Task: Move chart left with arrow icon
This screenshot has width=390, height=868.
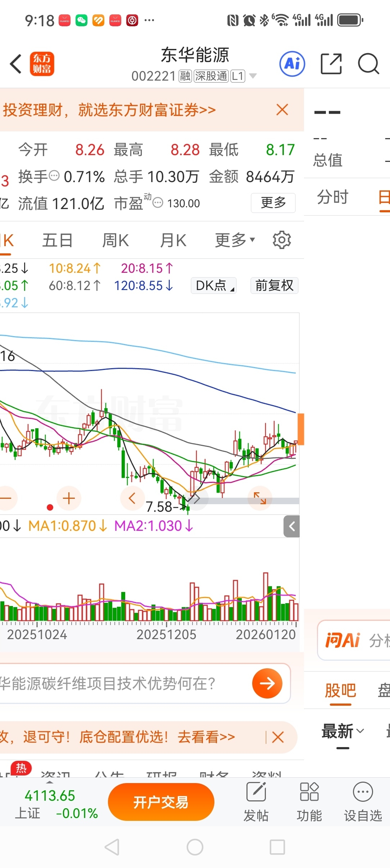Action: click(x=132, y=498)
